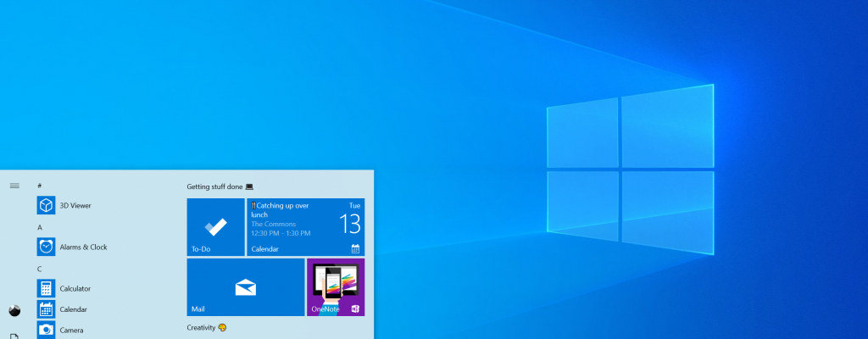868x339 pixels.
Task: Open the Mail tile
Action: [x=246, y=287]
